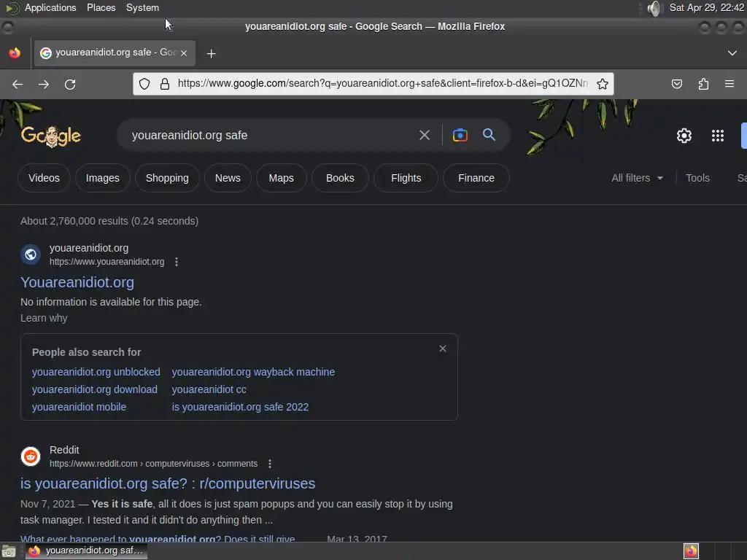Viewport: 747px width, 560px height.
Task: Filter results by News
Action: point(228,178)
